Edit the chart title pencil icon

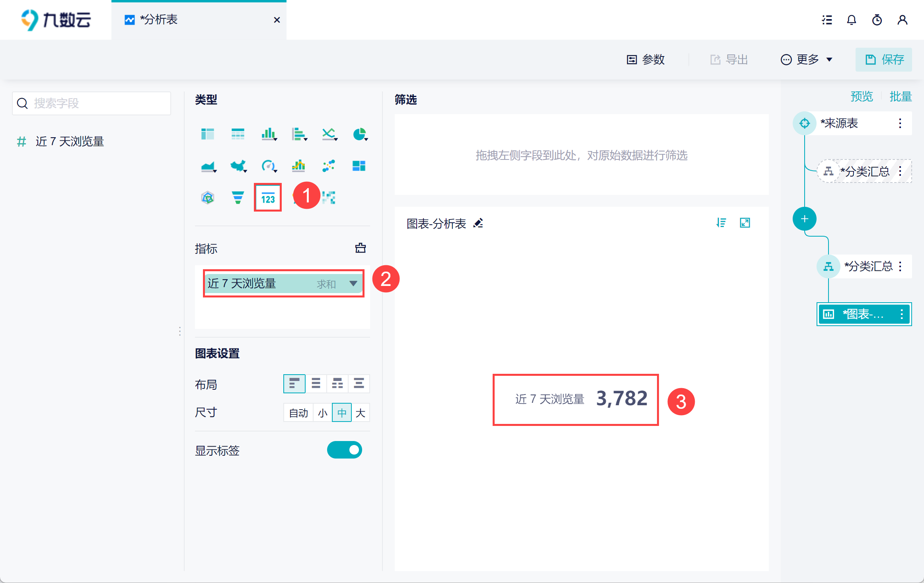tap(478, 223)
